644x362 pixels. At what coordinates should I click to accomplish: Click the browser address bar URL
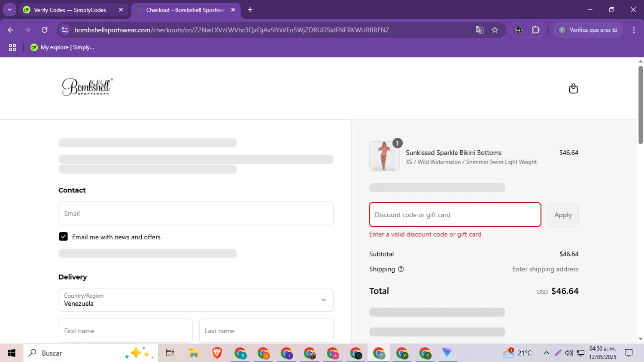232,30
